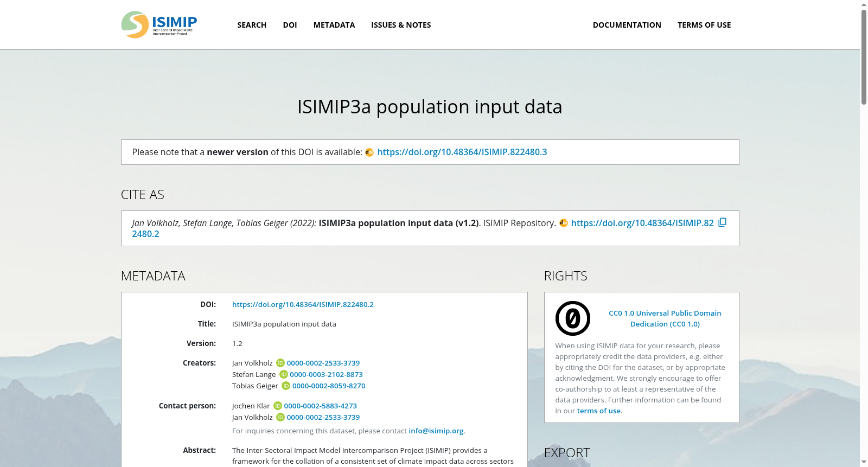Click the 'CITE AS' heading
The height and width of the screenshot is (467, 868).
pos(143,195)
